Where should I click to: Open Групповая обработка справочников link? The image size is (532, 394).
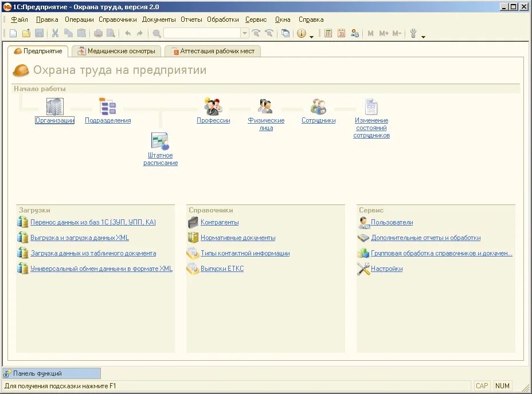441,253
